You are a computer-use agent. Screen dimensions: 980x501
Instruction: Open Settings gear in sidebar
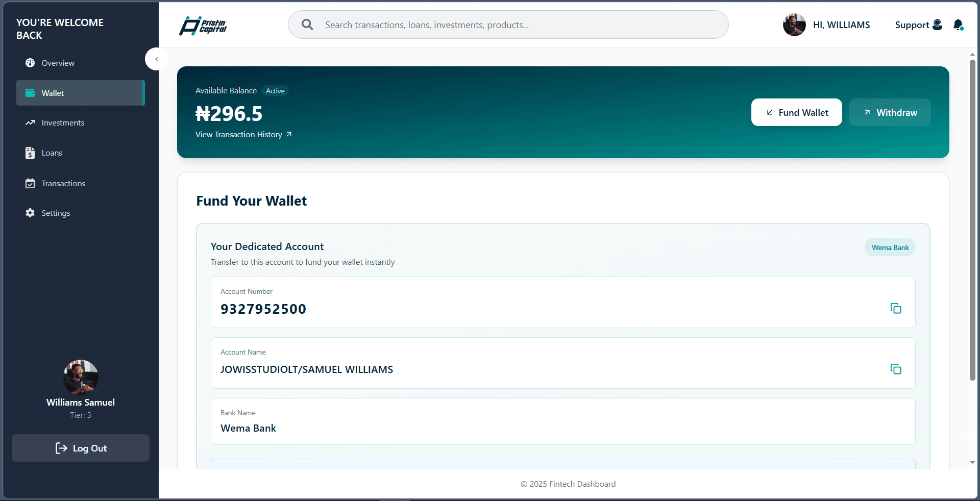[x=30, y=213]
